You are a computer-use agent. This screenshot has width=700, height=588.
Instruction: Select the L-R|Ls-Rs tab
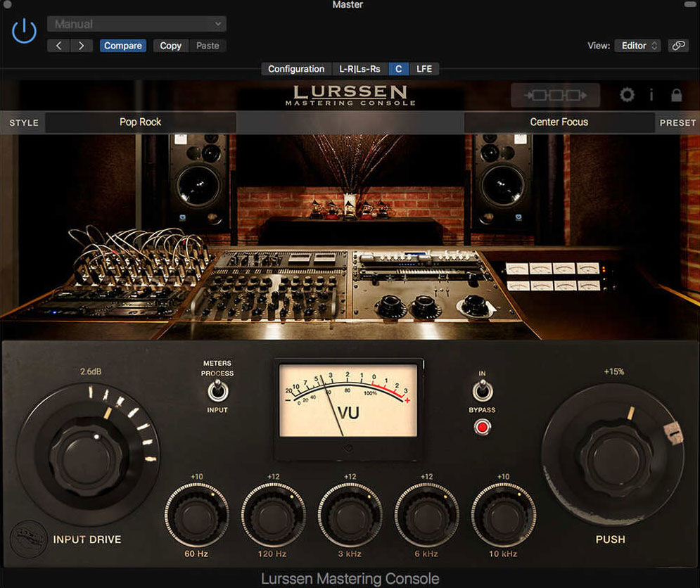[x=359, y=69]
